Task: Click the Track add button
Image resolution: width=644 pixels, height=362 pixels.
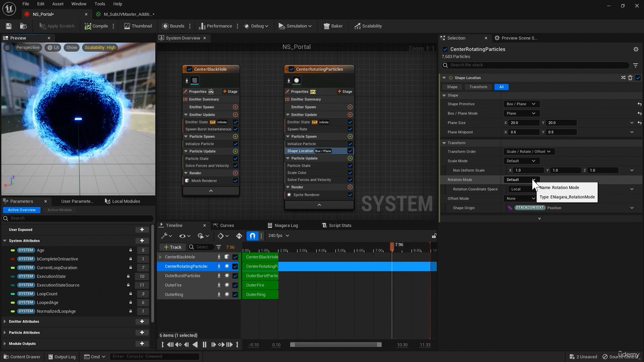Action: pyautogui.click(x=172, y=247)
